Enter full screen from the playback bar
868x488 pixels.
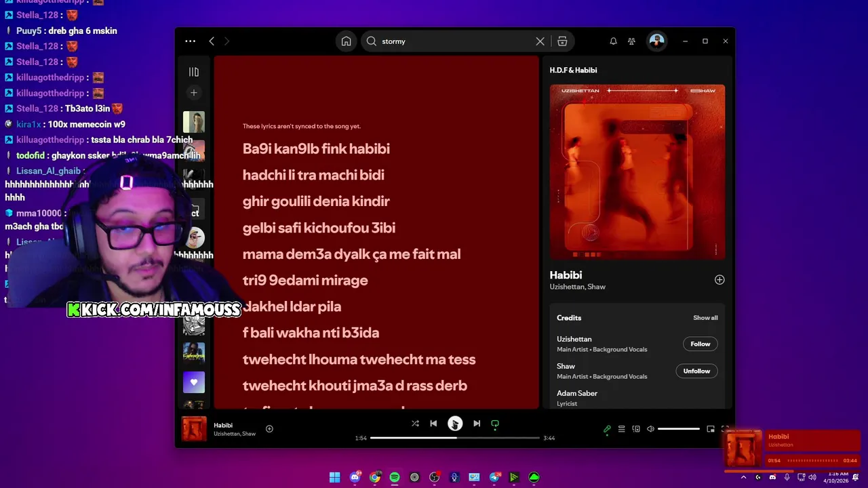point(725,429)
